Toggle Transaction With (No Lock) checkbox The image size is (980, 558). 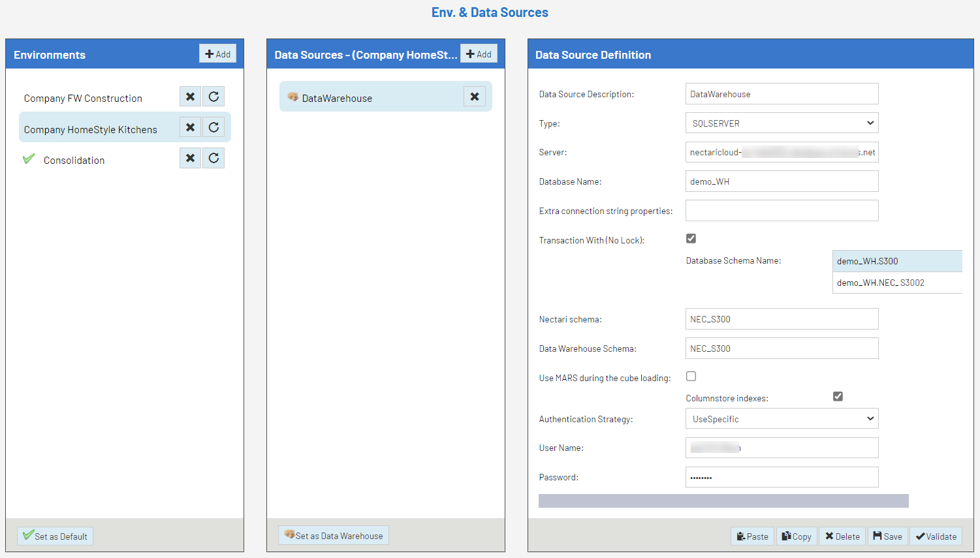[691, 239]
